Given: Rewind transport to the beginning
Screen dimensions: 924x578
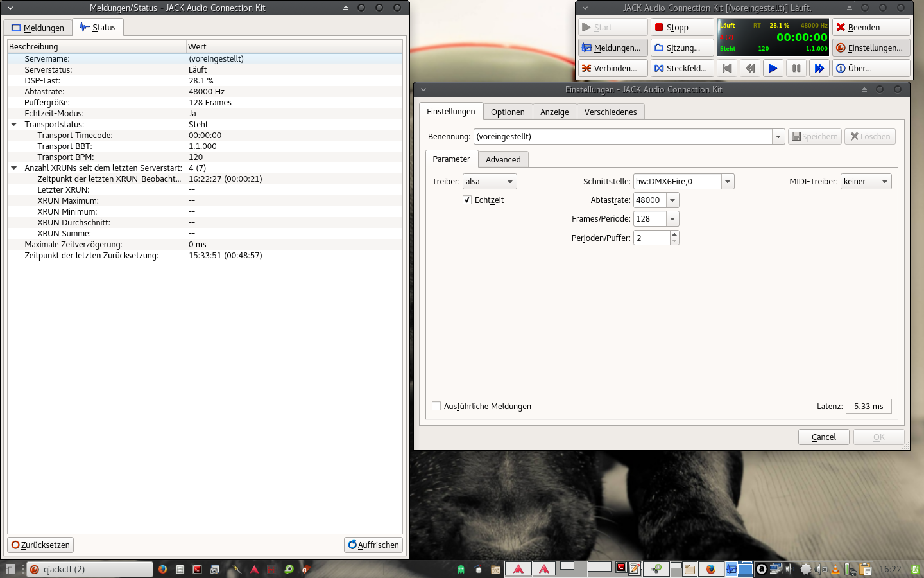Looking at the screenshot, I should point(727,68).
